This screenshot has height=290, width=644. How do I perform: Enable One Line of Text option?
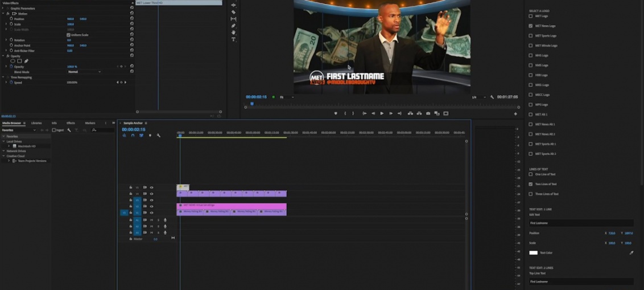coord(531,174)
